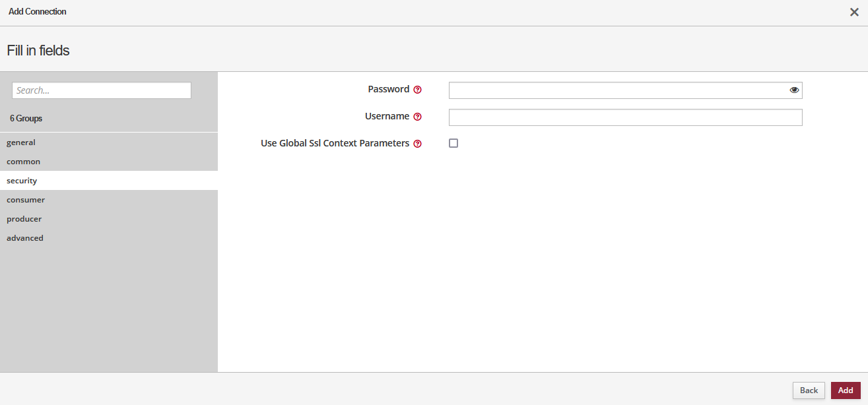The width and height of the screenshot is (868, 405).
Task: Show the password using the eye icon
Action: point(794,90)
